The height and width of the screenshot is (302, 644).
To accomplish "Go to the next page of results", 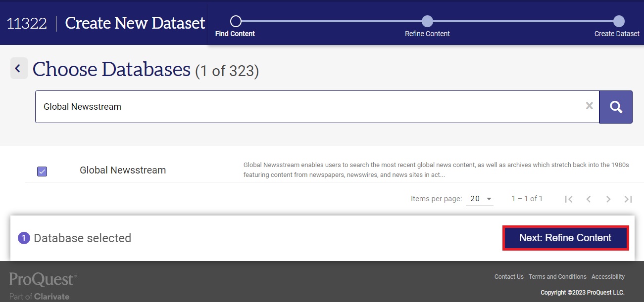I will (608, 199).
